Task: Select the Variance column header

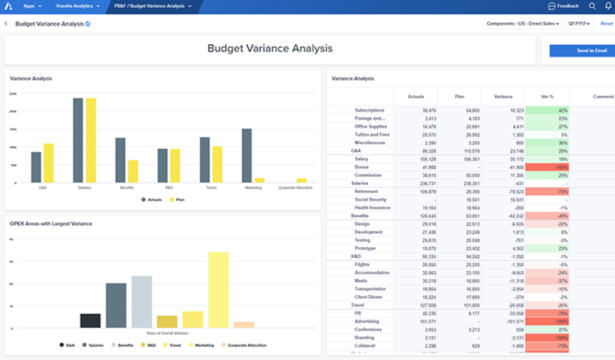Action: pos(503,96)
